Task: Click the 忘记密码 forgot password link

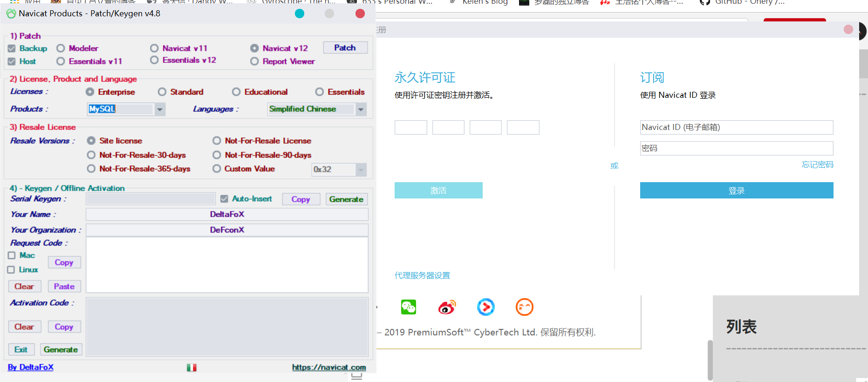Action: pyautogui.click(x=818, y=164)
